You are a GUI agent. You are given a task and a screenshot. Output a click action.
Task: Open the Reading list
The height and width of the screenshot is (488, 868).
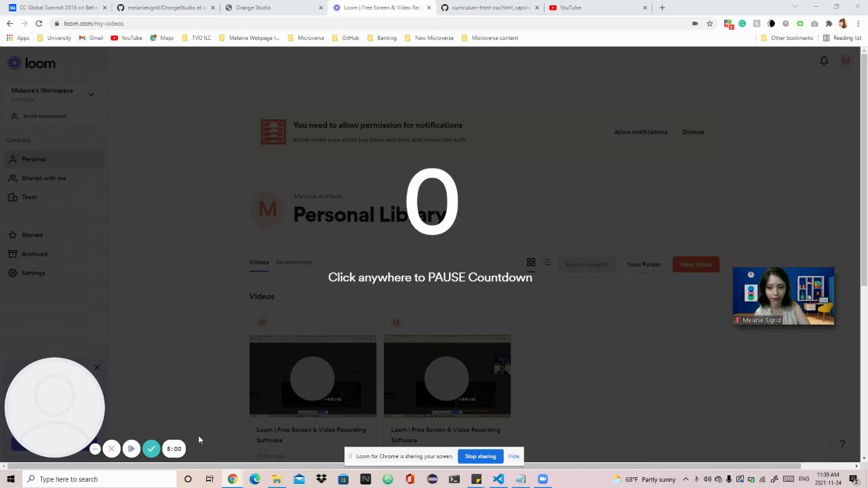(x=842, y=38)
